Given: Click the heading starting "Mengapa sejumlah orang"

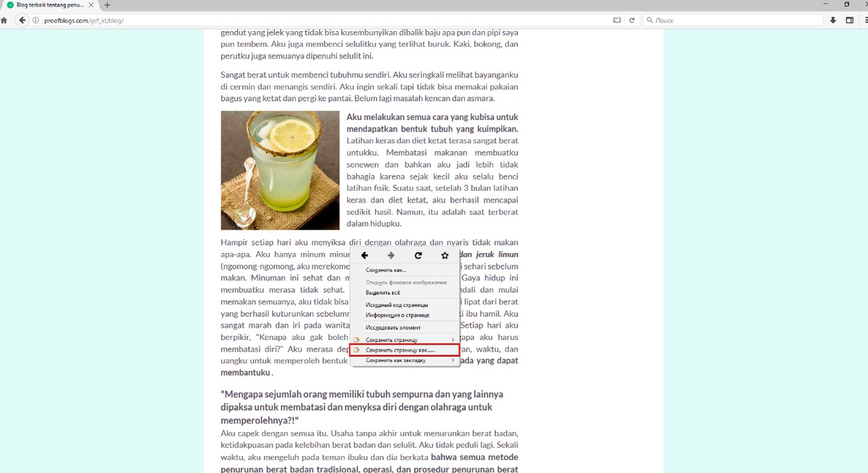Looking at the screenshot, I should click(362, 407).
